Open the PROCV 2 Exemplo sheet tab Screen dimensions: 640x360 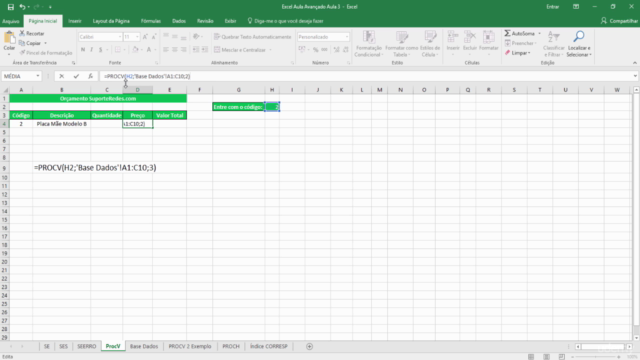coord(190,346)
